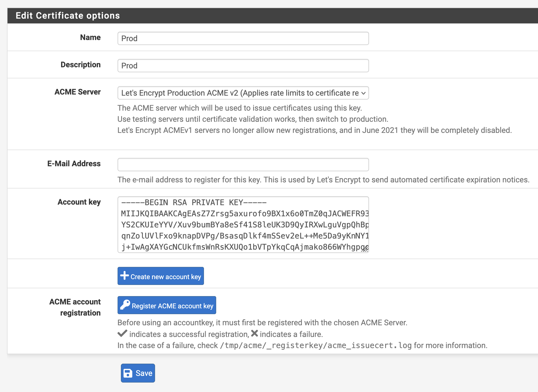
Task: Focus the Description input field
Action: (243, 66)
